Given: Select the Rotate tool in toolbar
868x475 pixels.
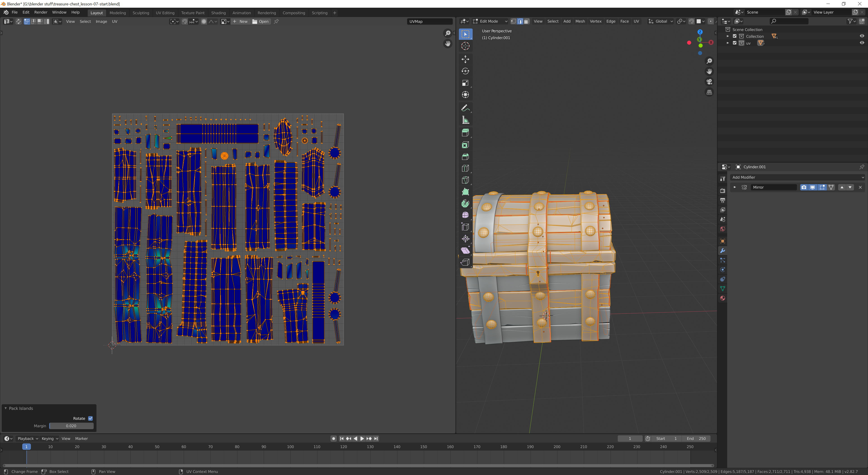Looking at the screenshot, I should coord(465,71).
